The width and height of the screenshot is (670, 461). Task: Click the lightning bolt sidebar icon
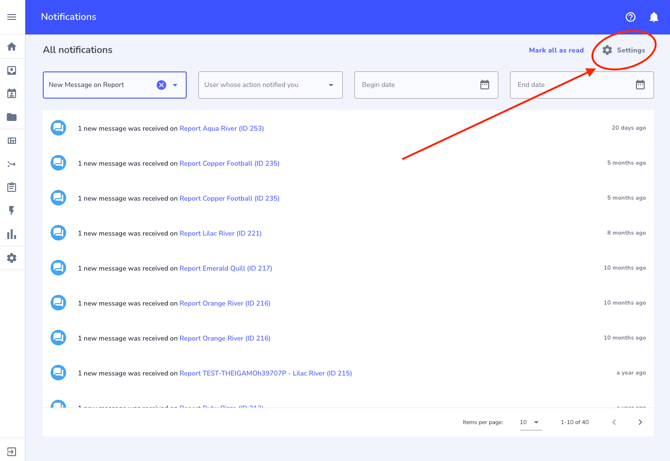click(12, 211)
